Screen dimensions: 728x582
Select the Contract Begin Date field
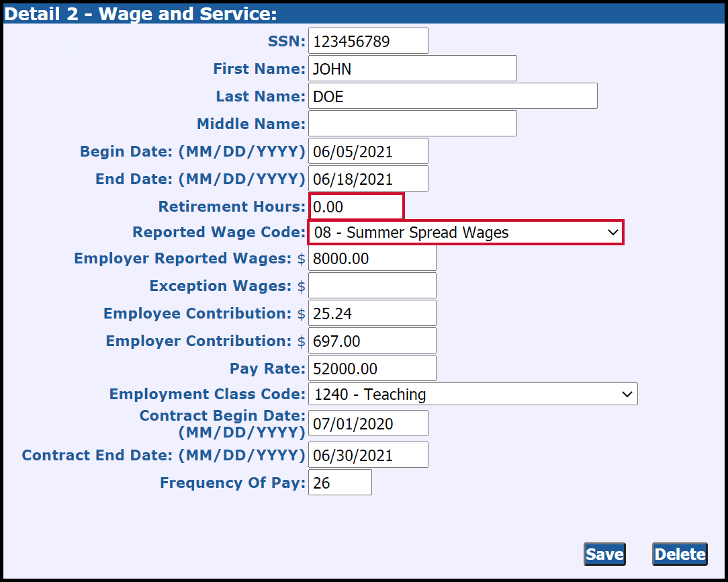pyautogui.click(x=367, y=423)
